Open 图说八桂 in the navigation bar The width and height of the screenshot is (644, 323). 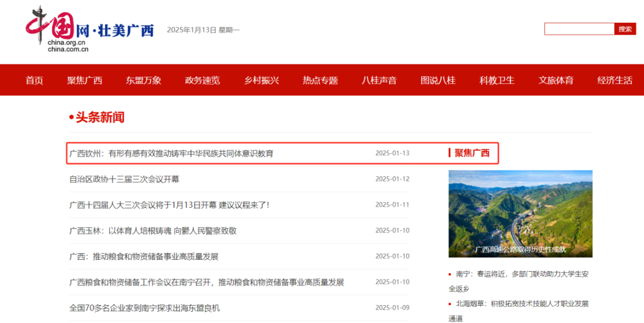pyautogui.click(x=438, y=80)
